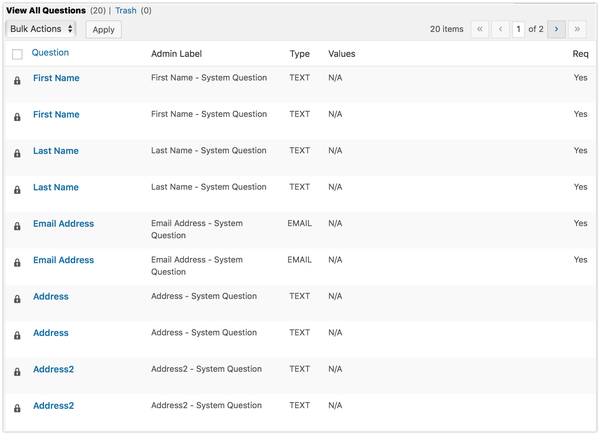Viewport: 600px width, 435px height.
Task: Toggle the select-all checkbox in table header
Action: tap(17, 54)
